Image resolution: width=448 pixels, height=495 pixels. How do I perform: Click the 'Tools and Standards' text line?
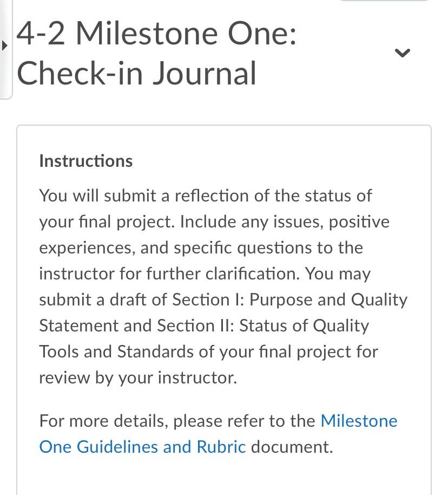tap(208, 351)
